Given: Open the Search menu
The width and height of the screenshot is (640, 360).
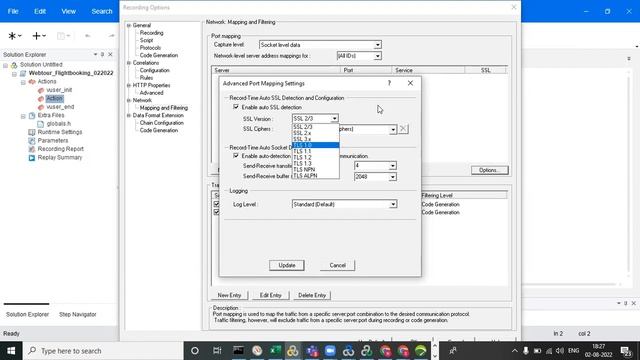Looking at the screenshot, I should pyautogui.click(x=102, y=11).
